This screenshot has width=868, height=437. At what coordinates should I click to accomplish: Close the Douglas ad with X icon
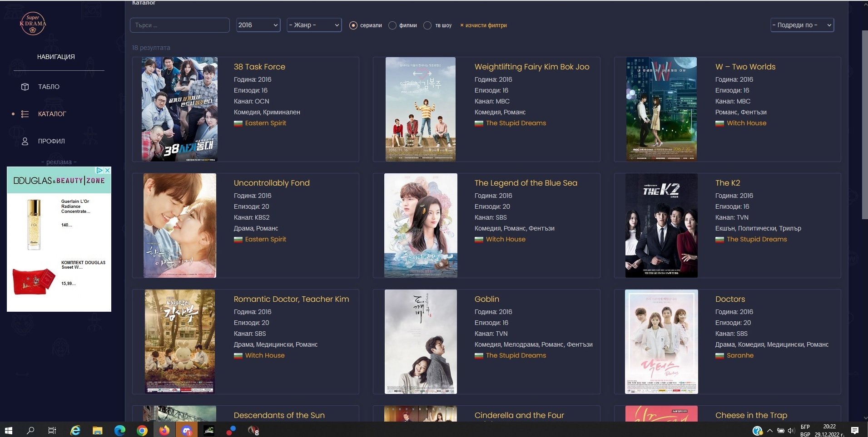click(x=108, y=171)
